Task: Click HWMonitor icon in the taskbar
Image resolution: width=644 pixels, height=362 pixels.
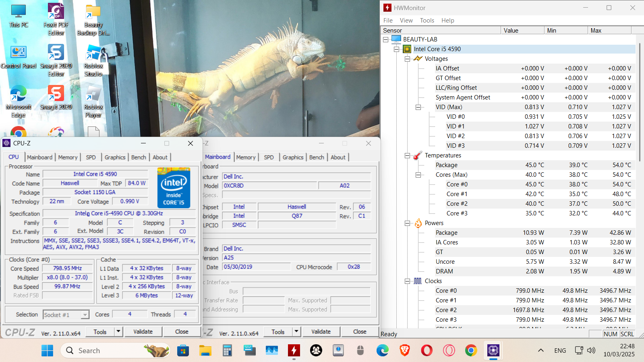Action: click(294, 350)
